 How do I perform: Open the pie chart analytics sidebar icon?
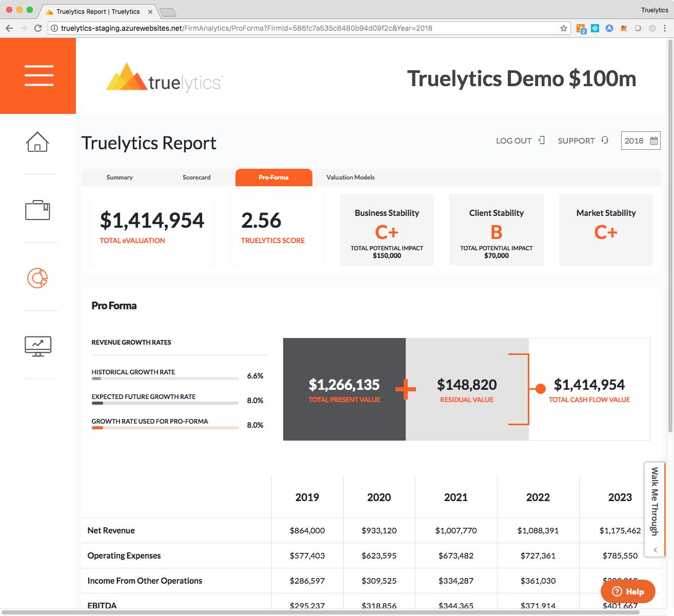[x=37, y=278]
